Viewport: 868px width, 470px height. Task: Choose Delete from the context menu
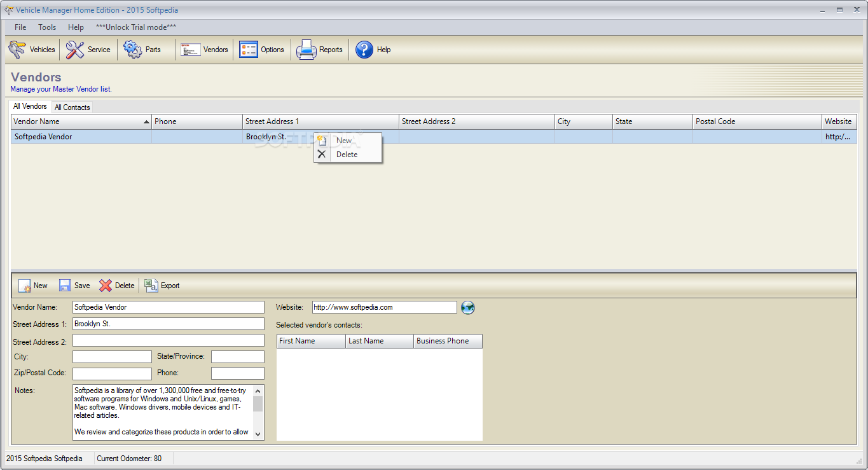pos(348,155)
